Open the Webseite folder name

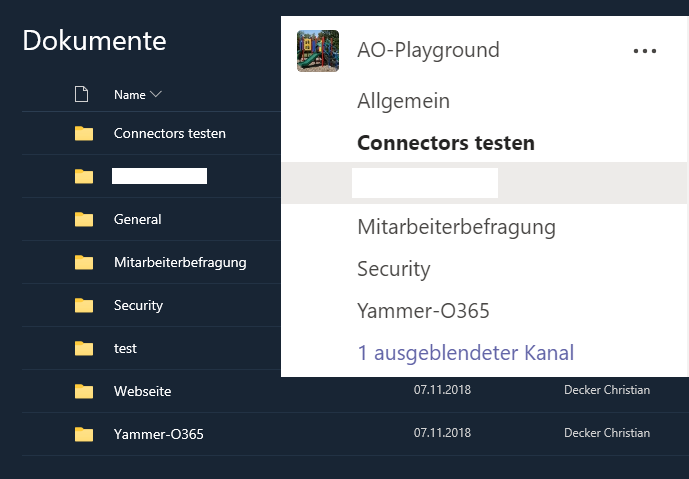point(142,391)
